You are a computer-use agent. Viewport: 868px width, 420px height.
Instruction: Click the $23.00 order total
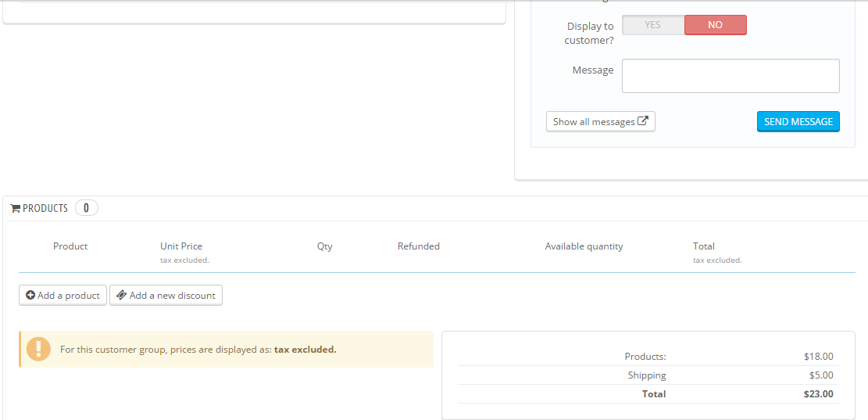(818, 394)
